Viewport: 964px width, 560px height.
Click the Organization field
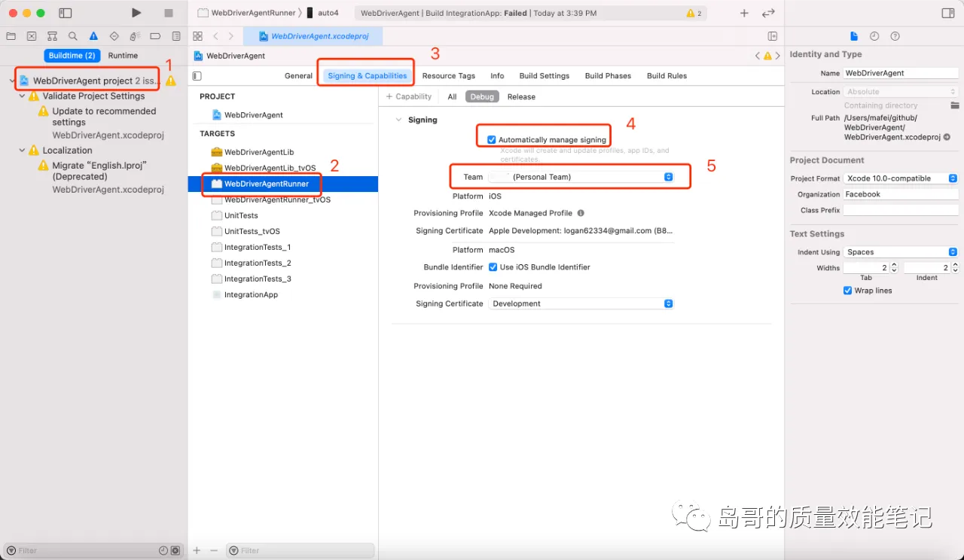click(900, 194)
